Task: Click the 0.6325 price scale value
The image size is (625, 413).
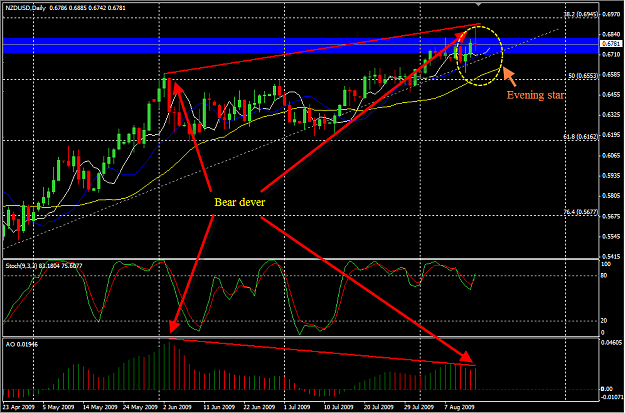Action: (611, 115)
